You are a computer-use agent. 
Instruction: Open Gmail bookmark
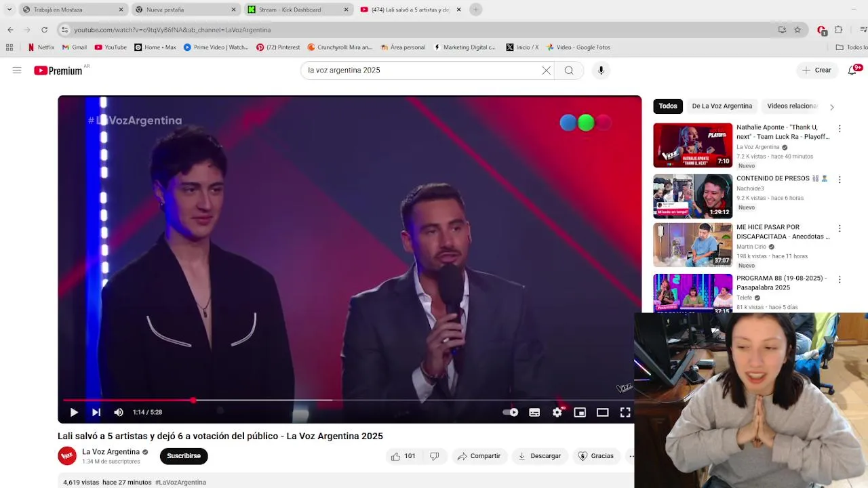(x=74, y=47)
